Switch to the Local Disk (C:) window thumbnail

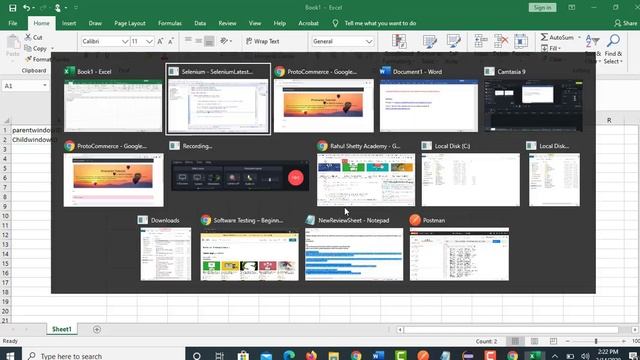pyautogui.click(x=471, y=180)
